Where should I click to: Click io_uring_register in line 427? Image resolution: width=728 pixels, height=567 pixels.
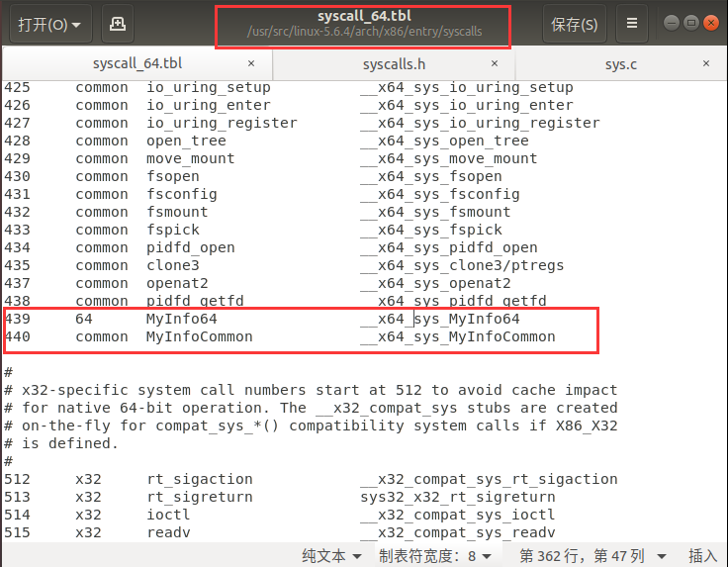(x=222, y=123)
